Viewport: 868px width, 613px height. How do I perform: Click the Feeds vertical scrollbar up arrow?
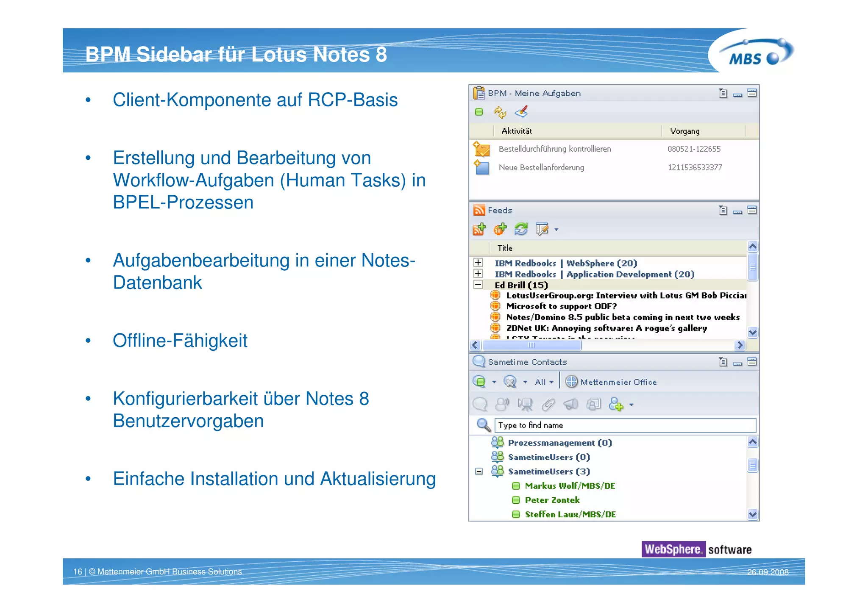point(753,246)
